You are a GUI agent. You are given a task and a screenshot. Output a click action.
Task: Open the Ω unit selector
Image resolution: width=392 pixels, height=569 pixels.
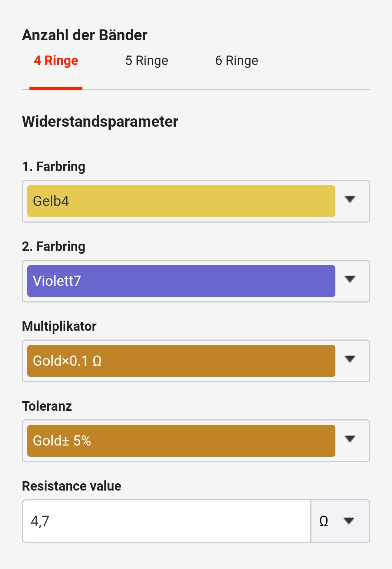(x=340, y=521)
